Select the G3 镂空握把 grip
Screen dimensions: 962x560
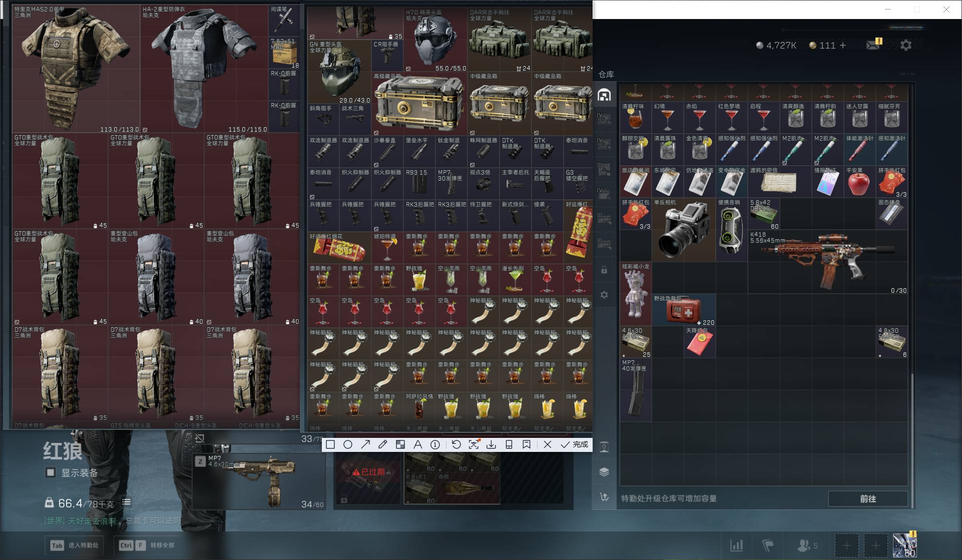579,184
